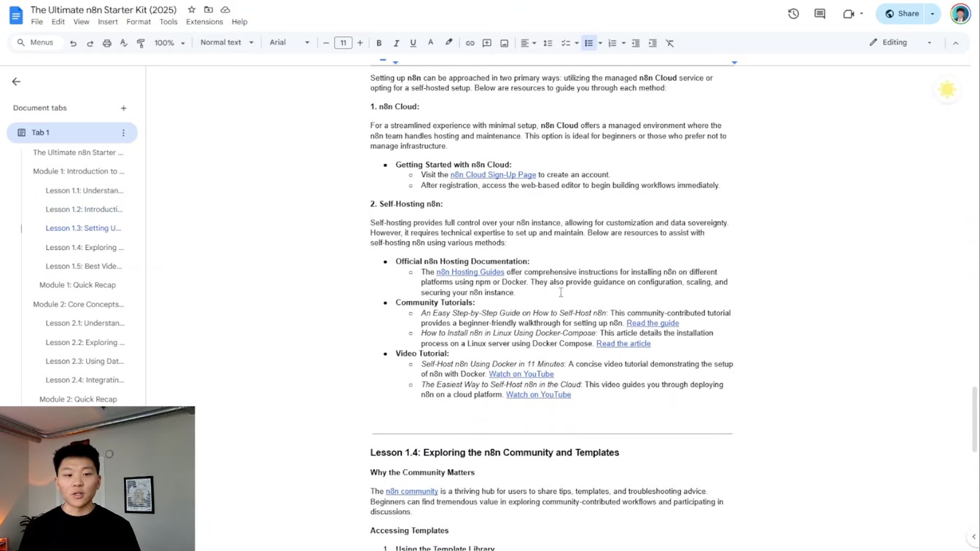Toggle bold formatting

pyautogui.click(x=379, y=43)
